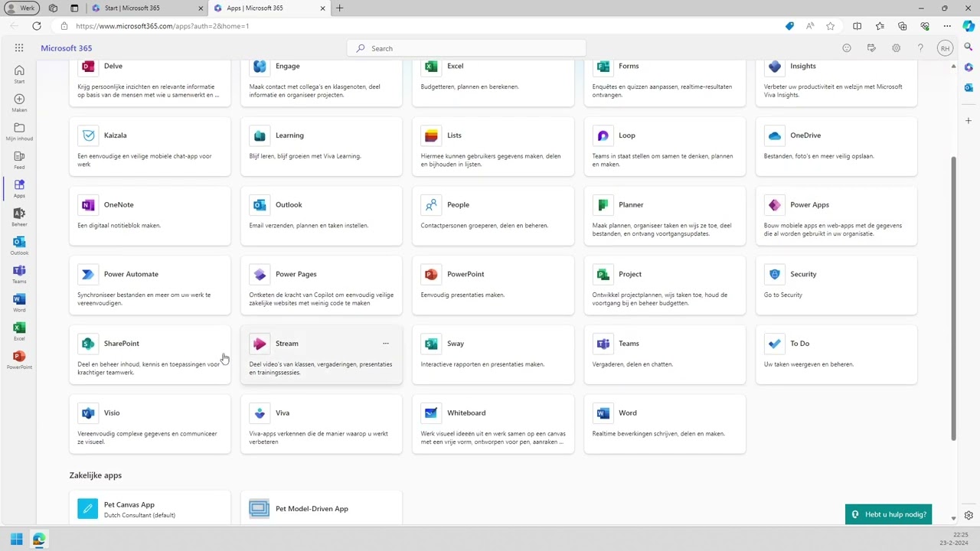The image size is (980, 551).
Task: Go to Start in the left sidebar
Action: [x=19, y=74]
